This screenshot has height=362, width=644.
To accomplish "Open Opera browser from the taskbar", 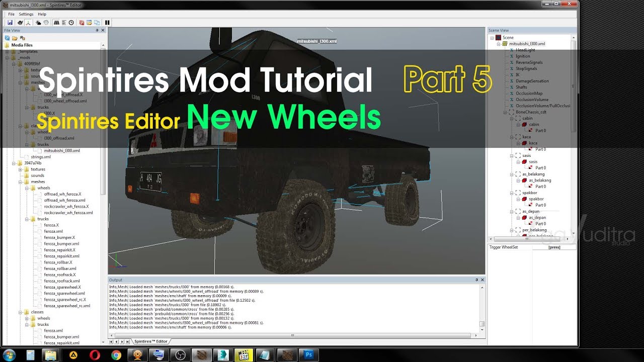I will coord(95,355).
